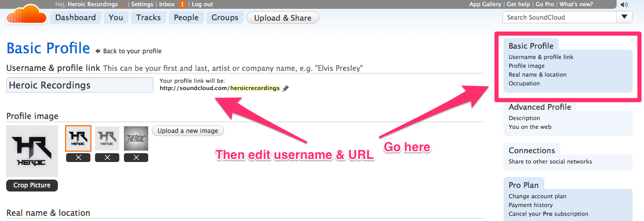Click Upload a new image button

coord(188,131)
